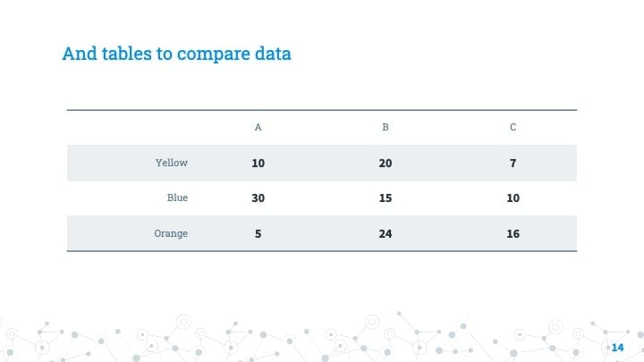This screenshot has height=362, width=644.
Task: Select the Blue B cell value 15
Action: (x=386, y=198)
